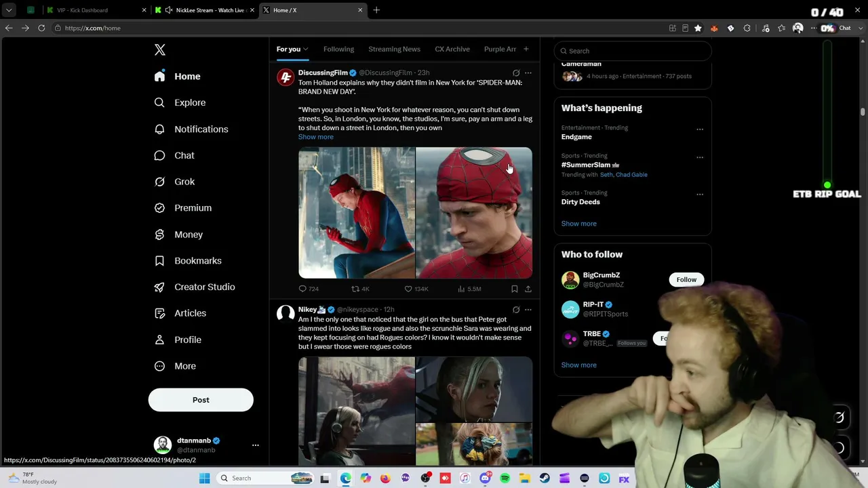Click the favorite star in address bar
The width and height of the screenshot is (868, 488).
click(698, 28)
